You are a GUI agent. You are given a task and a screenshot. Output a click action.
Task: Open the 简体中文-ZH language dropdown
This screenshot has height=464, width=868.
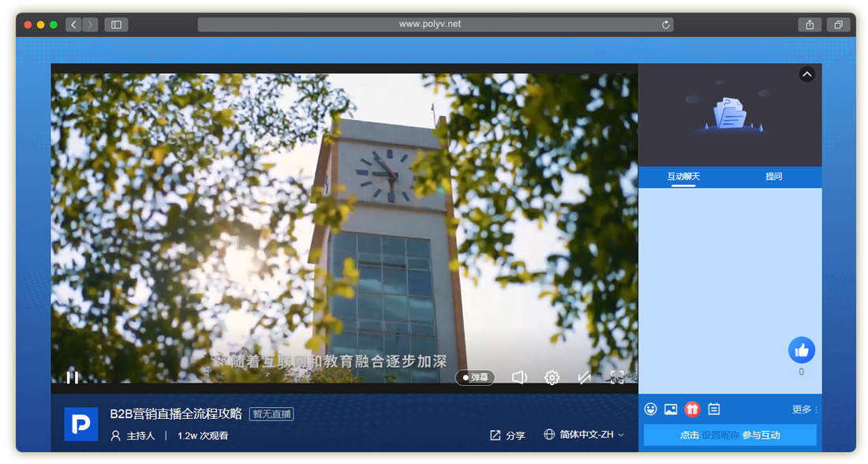(x=584, y=435)
